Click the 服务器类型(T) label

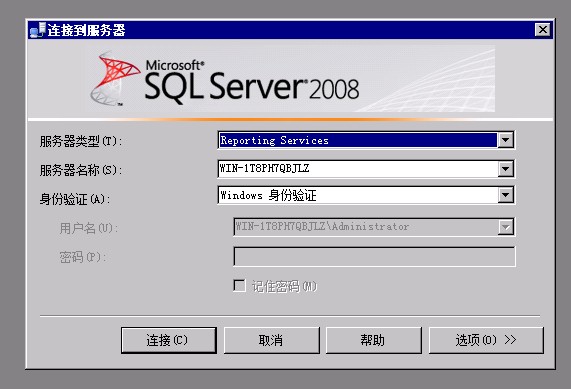click(x=81, y=141)
